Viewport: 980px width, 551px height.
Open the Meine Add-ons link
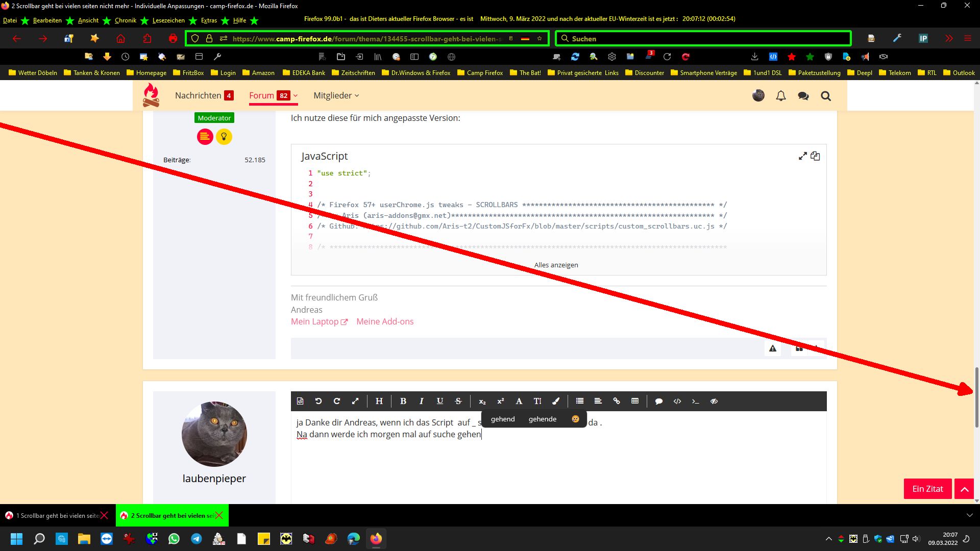click(x=385, y=321)
